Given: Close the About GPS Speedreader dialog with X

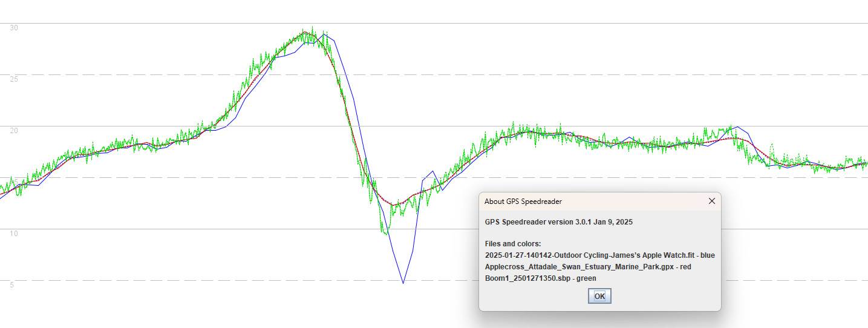Looking at the screenshot, I should pos(712,202).
